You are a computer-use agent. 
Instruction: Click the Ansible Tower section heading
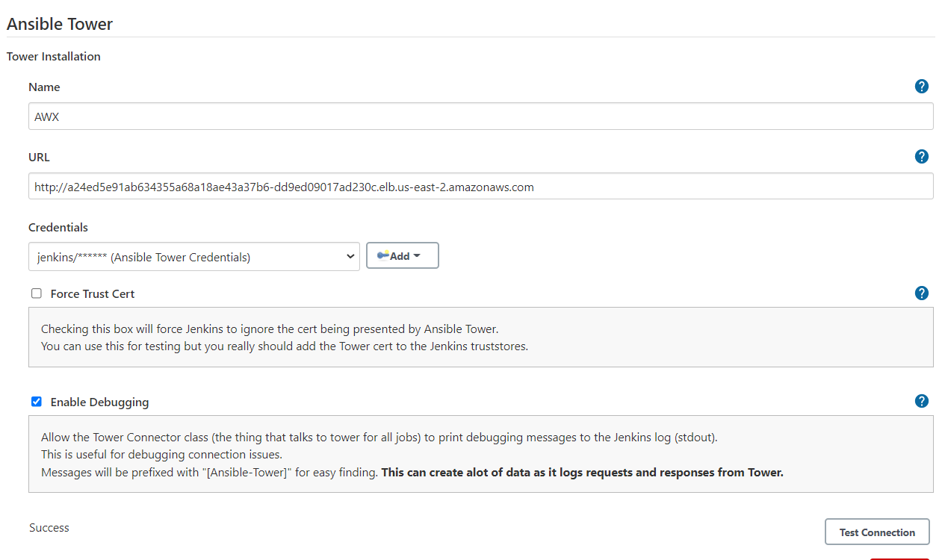point(60,24)
